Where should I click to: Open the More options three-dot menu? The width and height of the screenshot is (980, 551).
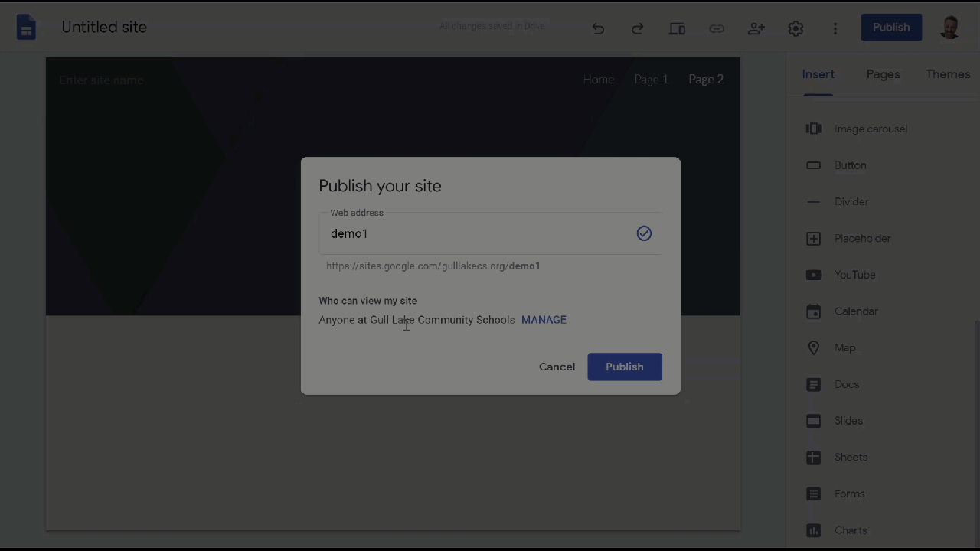[835, 28]
